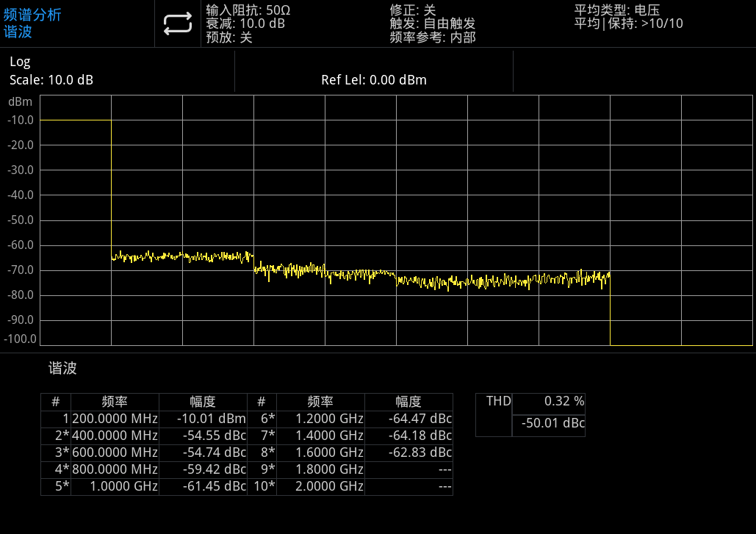756x534 pixels.
Task: Open the 触发: 自由触发 trigger option
Action: (433, 24)
